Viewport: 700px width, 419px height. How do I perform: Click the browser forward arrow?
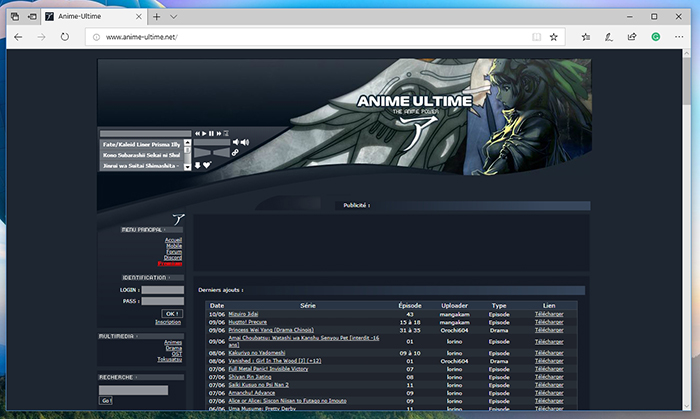(42, 37)
